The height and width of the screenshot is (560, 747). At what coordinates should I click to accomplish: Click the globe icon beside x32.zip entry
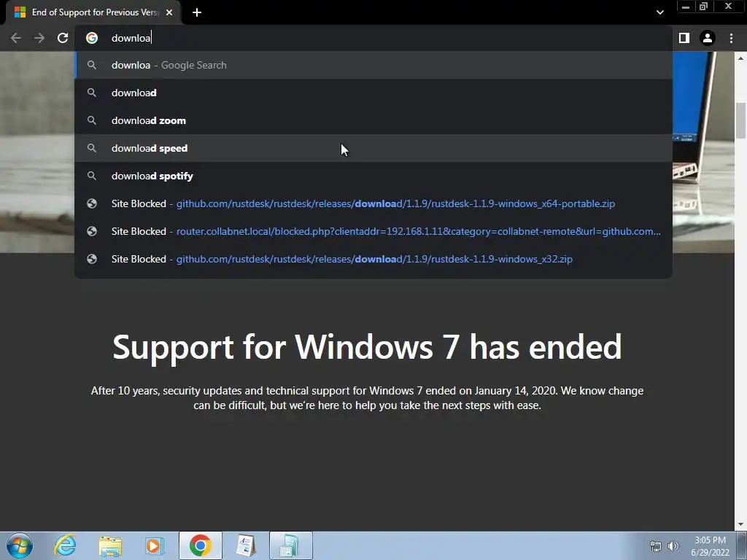tap(92, 259)
